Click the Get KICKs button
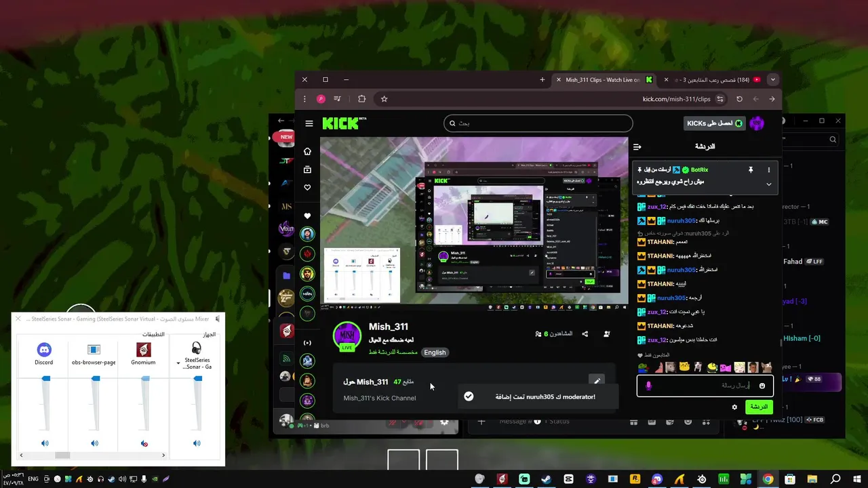Image resolution: width=868 pixels, height=488 pixels. [714, 123]
